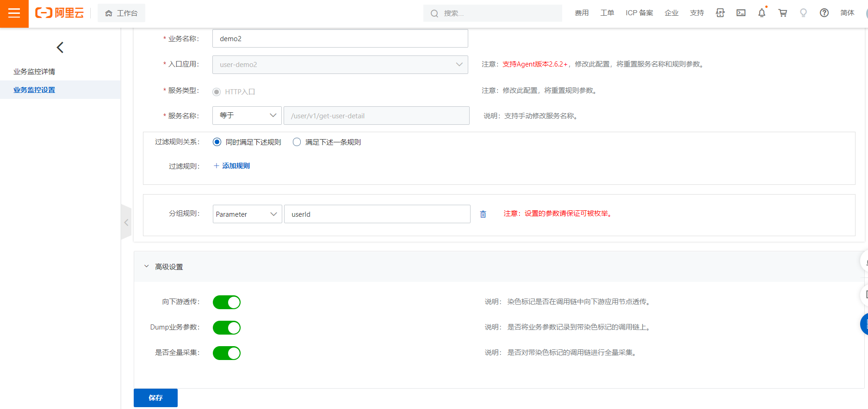Open the help question mark icon
868x409 pixels.
point(825,13)
